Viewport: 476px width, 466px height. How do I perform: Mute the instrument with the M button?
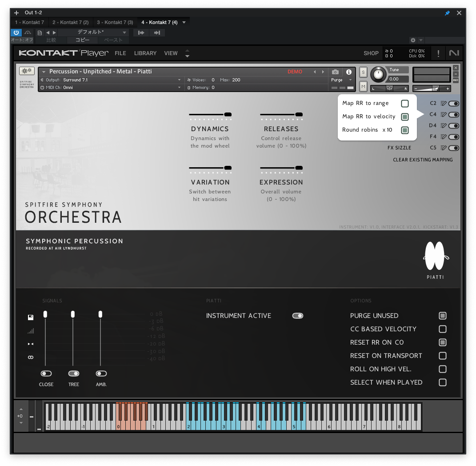point(363,87)
